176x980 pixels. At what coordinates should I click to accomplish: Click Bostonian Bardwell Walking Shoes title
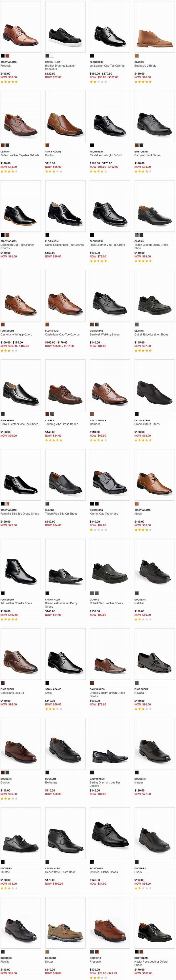105,334
